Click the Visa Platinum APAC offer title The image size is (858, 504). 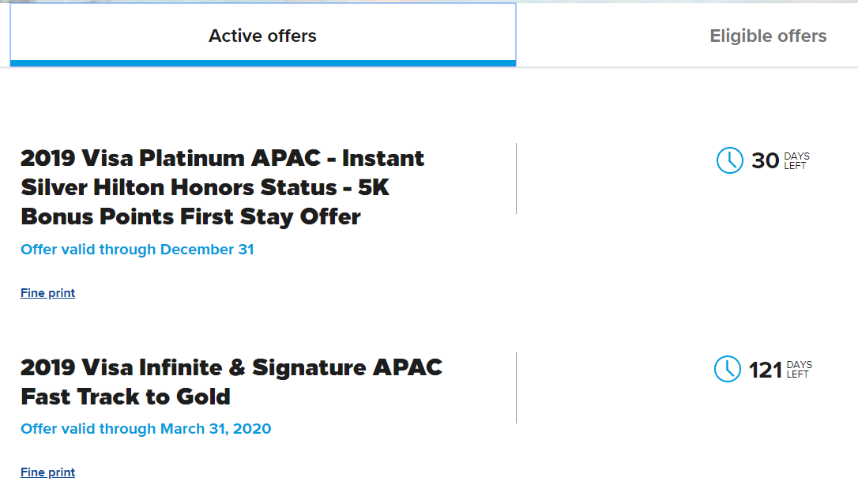click(222, 187)
